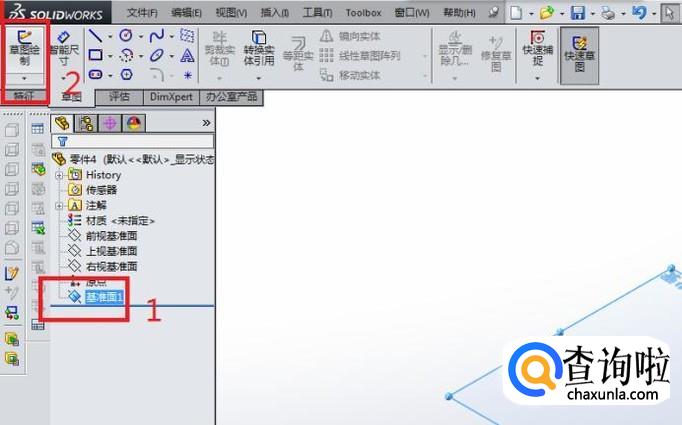Open the Arc tool dropdown arrow
This screenshot has width=682, height=425.
140,56
